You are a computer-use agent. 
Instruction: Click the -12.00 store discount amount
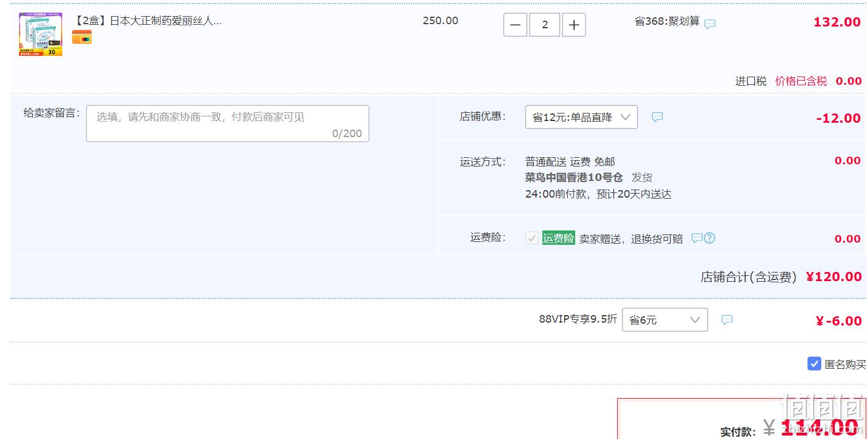pos(838,118)
